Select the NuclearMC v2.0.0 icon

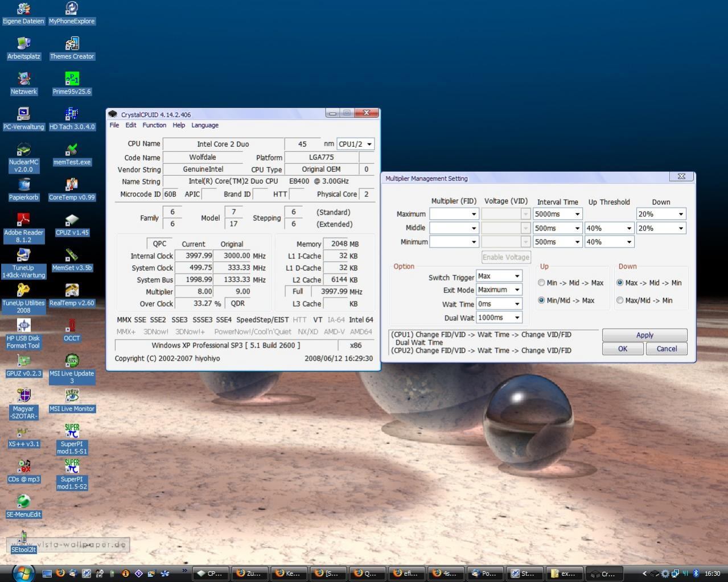23,158
